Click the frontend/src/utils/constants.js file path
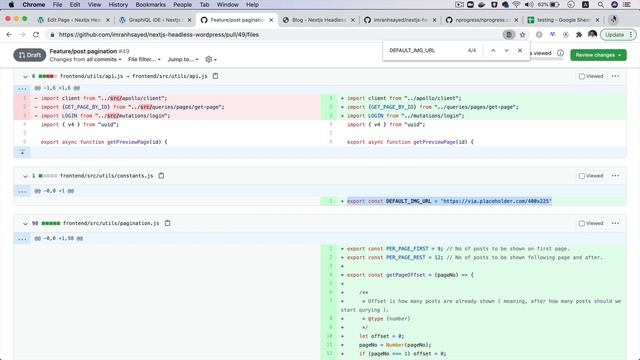 (x=107, y=176)
